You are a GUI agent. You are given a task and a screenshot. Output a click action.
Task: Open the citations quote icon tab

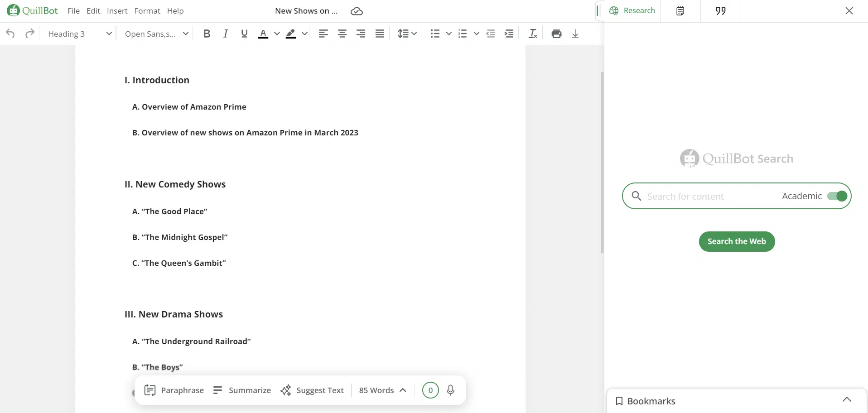click(720, 11)
